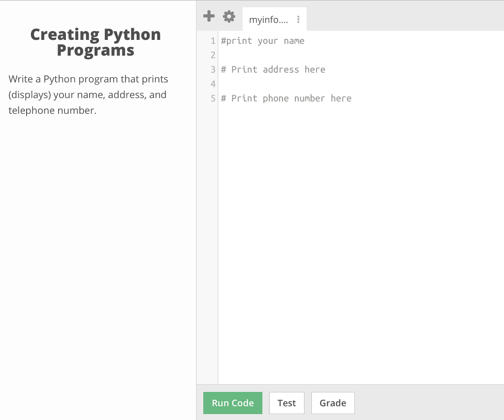The height and width of the screenshot is (420, 504).
Task: Click line number 3 in the gutter
Action: pyautogui.click(x=212, y=69)
